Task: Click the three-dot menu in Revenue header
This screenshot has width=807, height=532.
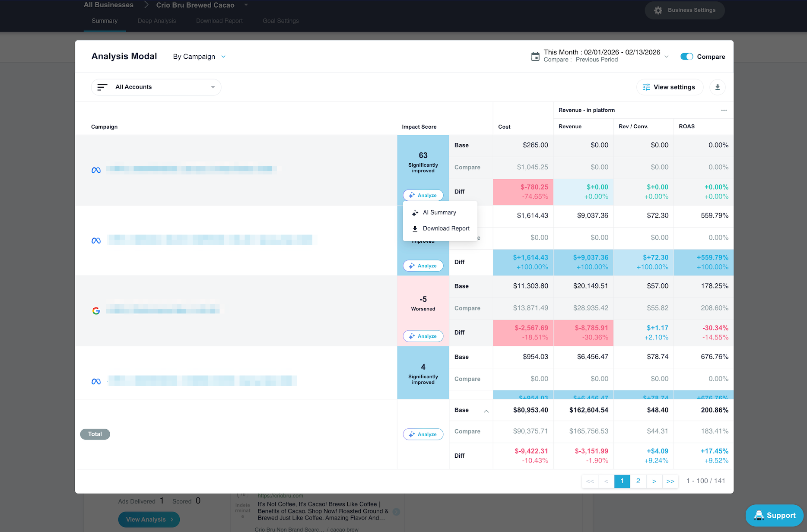Action: [724, 111]
